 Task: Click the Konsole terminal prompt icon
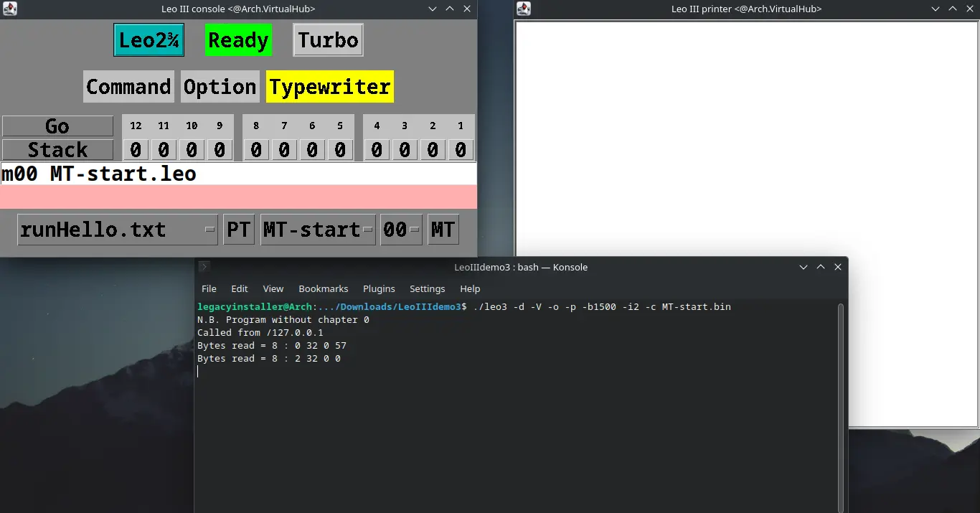pos(204,267)
